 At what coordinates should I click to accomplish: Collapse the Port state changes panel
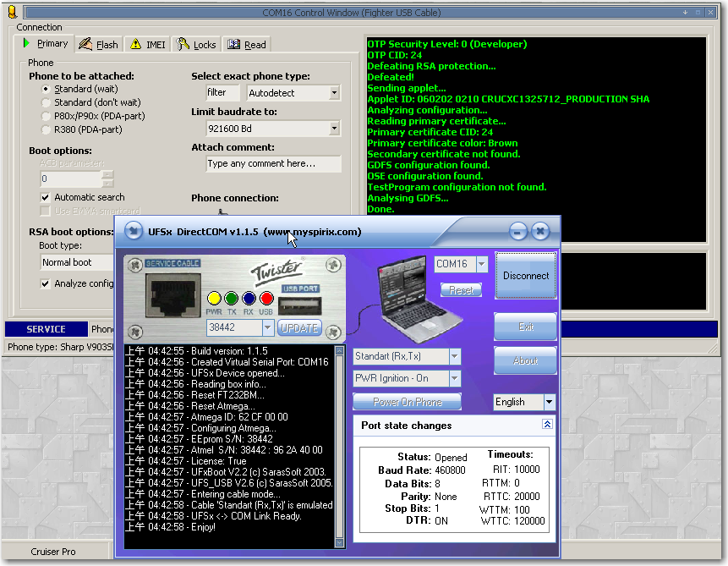[547, 425]
